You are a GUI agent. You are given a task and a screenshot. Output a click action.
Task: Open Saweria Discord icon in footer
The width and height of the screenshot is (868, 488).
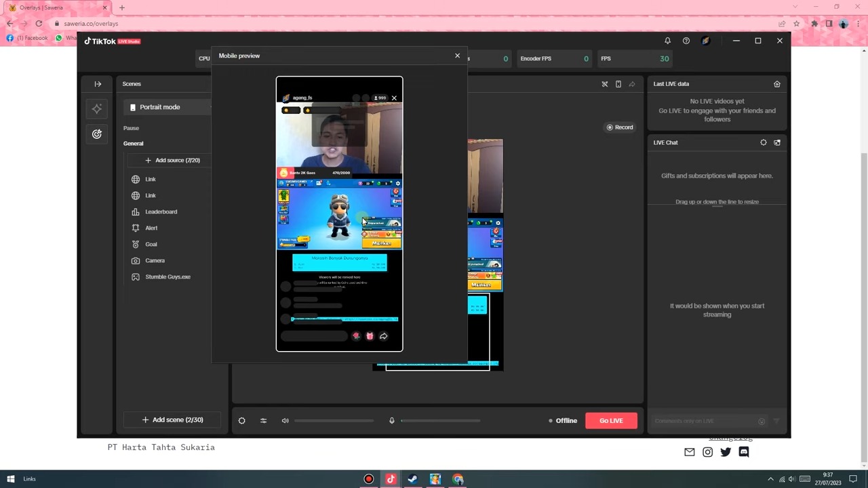pyautogui.click(x=744, y=452)
